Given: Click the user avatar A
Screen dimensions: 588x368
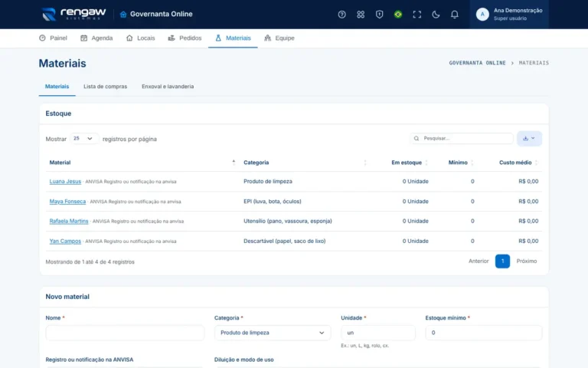Looking at the screenshot, I should [482, 15].
